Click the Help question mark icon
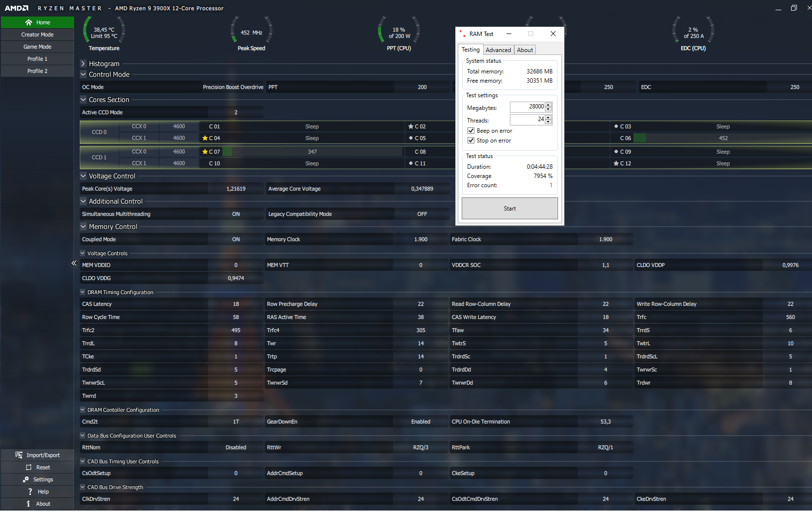 (x=30, y=492)
